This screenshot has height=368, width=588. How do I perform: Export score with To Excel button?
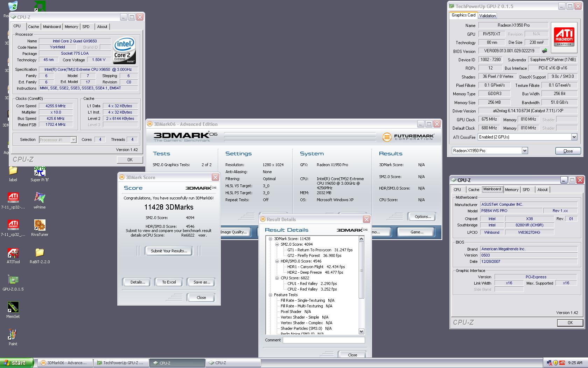(169, 282)
